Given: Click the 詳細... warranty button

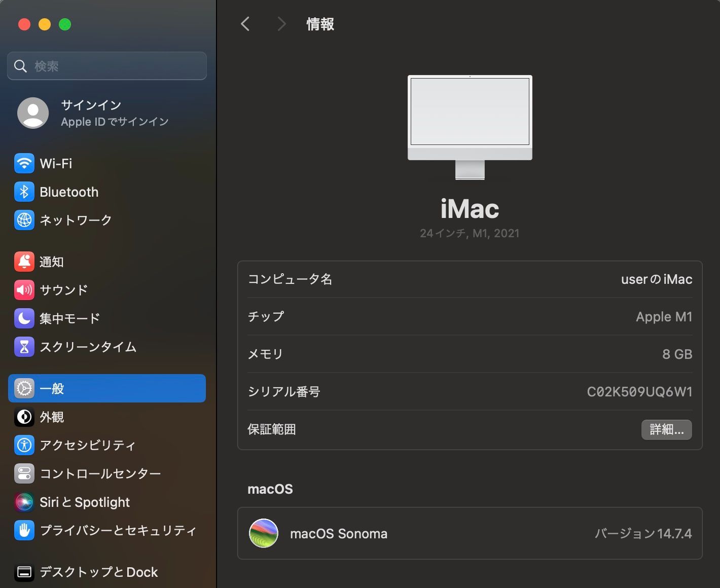Looking at the screenshot, I should point(667,429).
